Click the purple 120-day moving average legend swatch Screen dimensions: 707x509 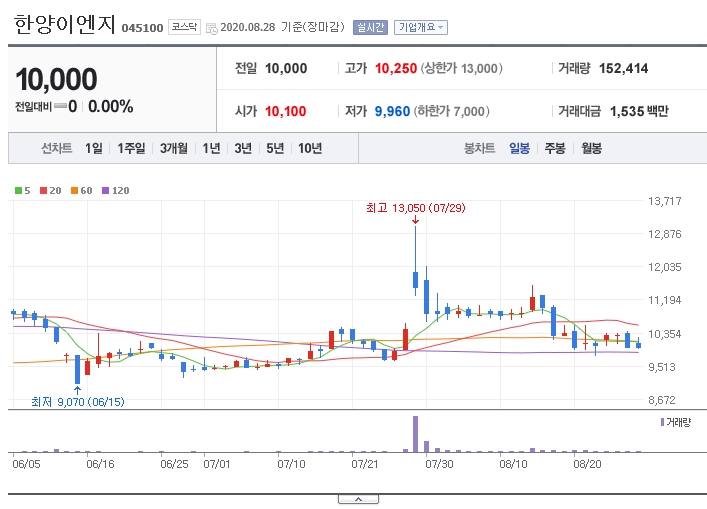click(x=106, y=191)
